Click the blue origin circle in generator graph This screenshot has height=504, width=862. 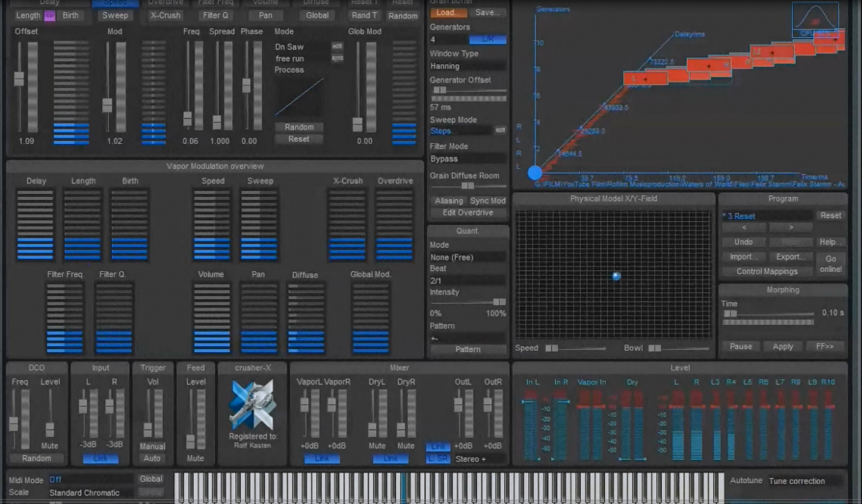click(535, 172)
